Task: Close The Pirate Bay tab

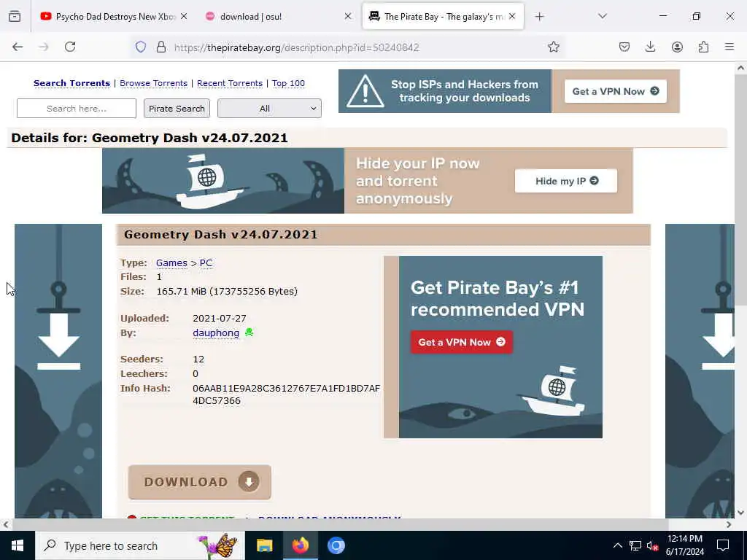Action: (x=512, y=16)
